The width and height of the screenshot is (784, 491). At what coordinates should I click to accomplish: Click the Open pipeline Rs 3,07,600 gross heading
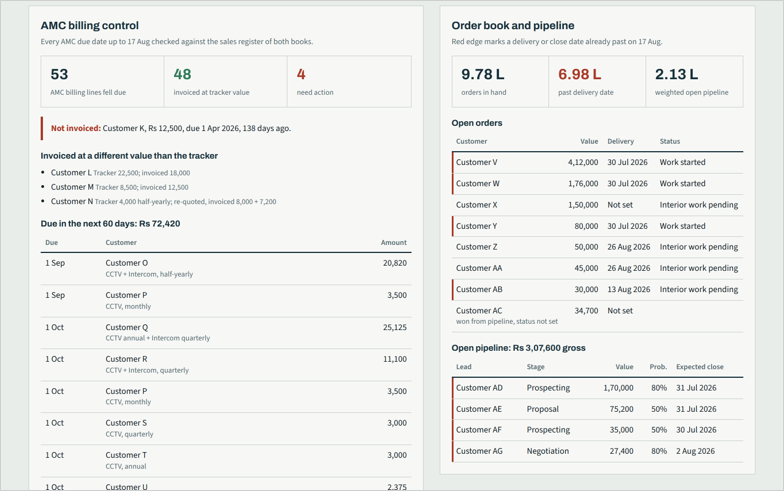(x=518, y=348)
